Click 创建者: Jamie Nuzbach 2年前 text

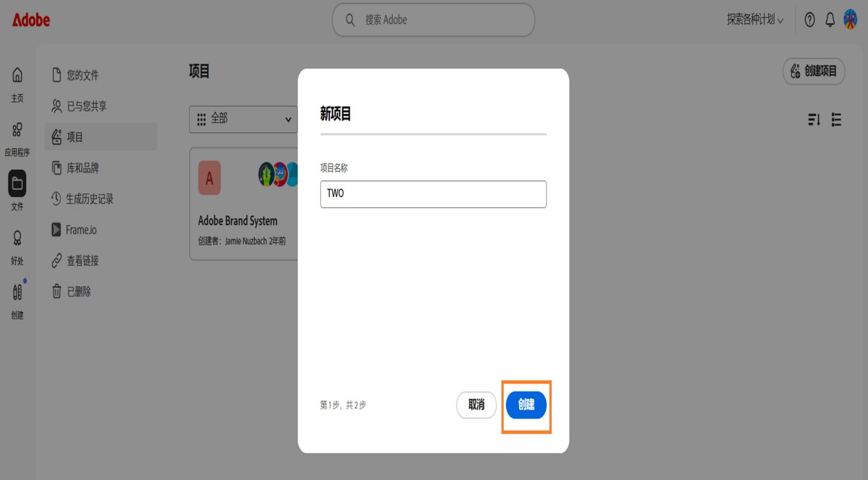click(x=242, y=241)
